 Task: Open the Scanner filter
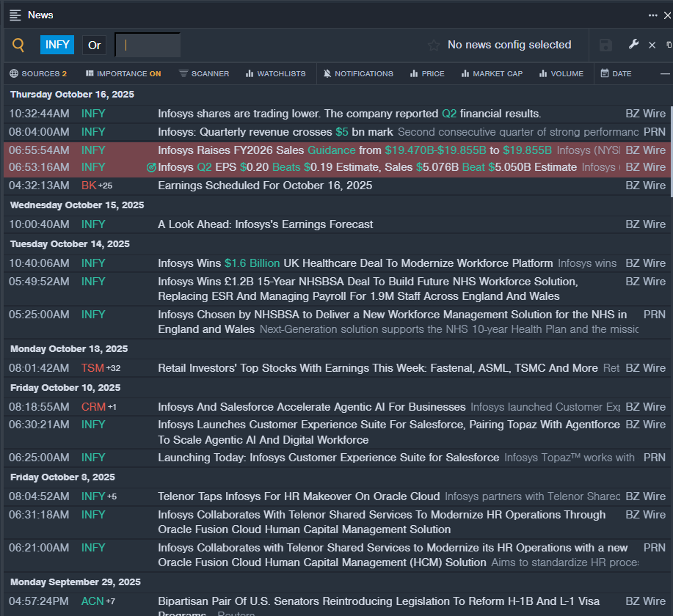click(204, 73)
